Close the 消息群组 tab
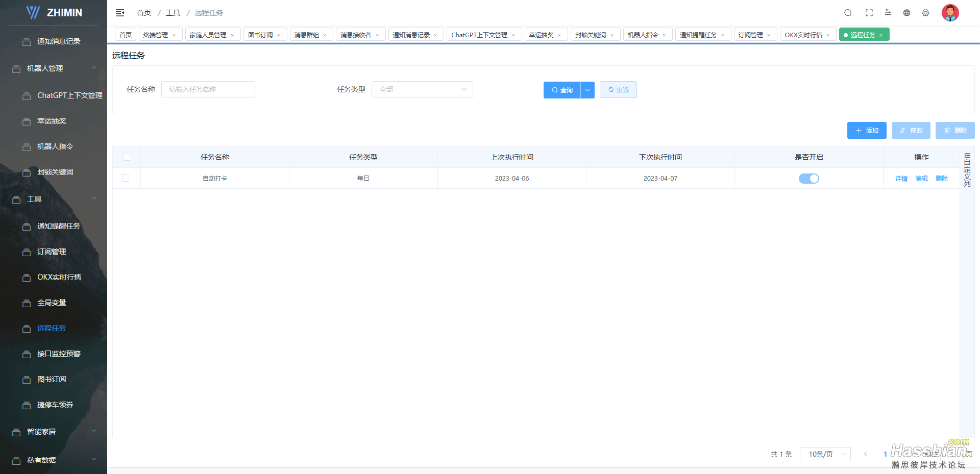Viewport: 980px width, 474px height. [x=325, y=35]
